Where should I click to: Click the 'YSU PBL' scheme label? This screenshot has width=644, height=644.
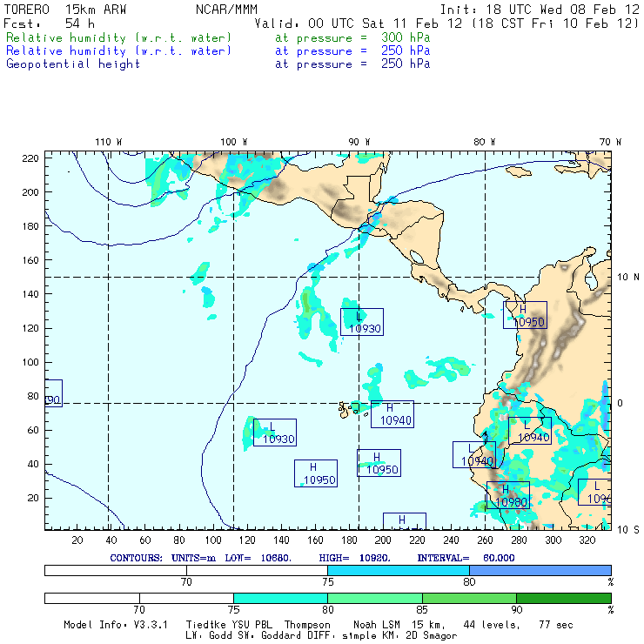252,625
